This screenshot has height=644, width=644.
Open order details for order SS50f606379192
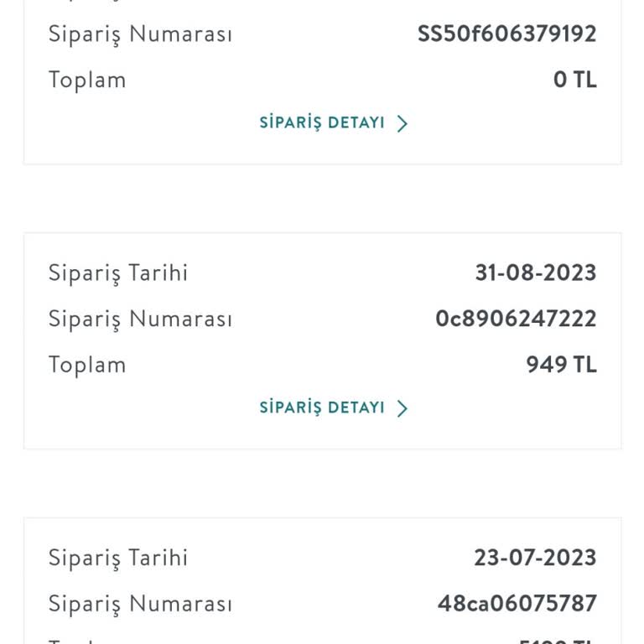pyautogui.click(x=322, y=123)
